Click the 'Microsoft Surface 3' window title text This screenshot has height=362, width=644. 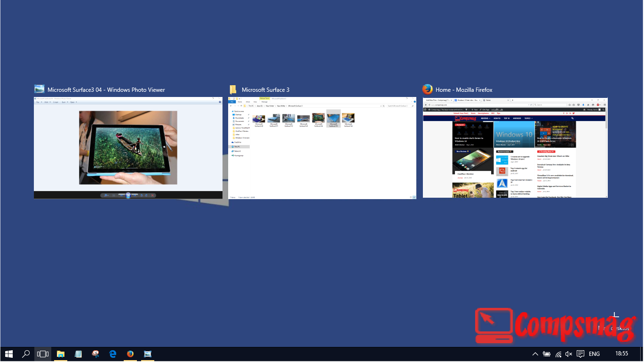(265, 89)
